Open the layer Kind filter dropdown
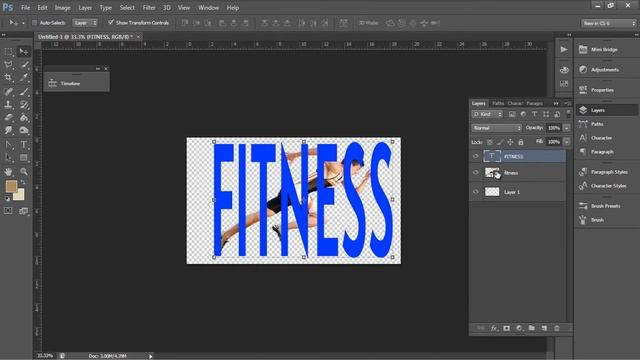This screenshot has height=360, width=640. coord(487,114)
